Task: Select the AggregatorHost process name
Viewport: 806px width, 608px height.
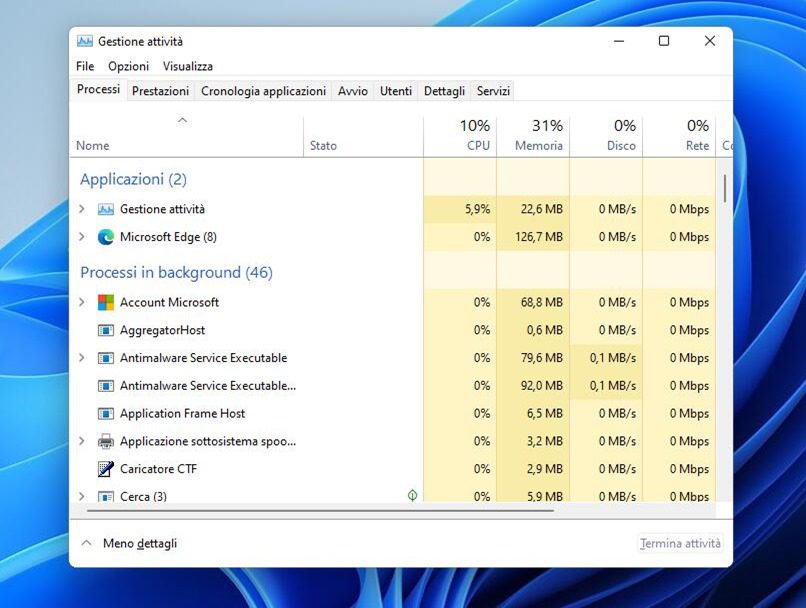Action: (x=162, y=330)
